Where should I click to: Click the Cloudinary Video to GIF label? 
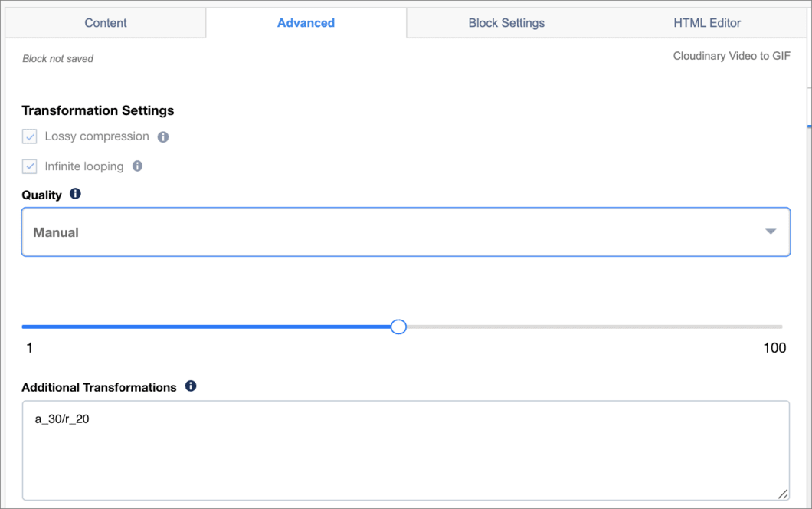[x=732, y=56]
